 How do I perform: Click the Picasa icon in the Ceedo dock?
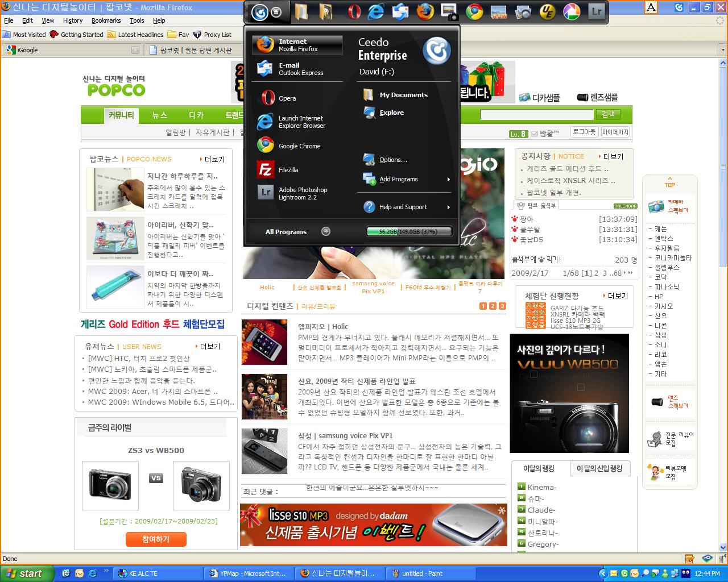tap(571, 12)
